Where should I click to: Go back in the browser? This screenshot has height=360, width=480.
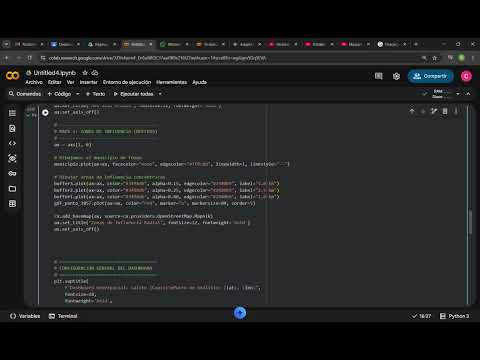tap(6, 58)
